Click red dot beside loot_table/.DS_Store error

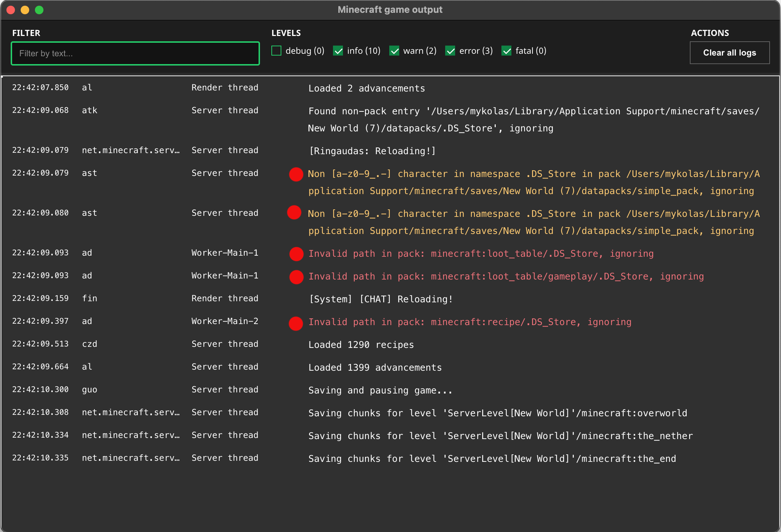pyautogui.click(x=296, y=254)
